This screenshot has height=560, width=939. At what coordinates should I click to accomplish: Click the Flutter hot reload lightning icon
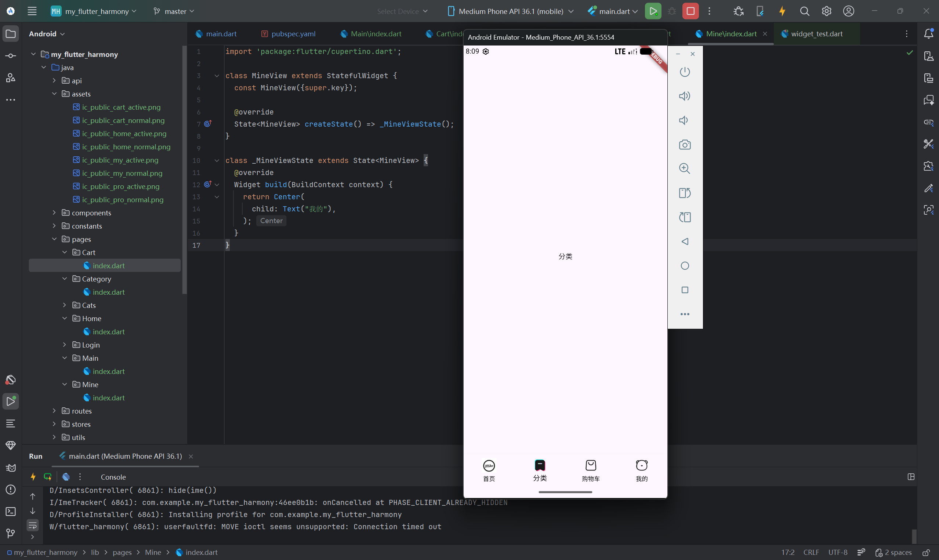(x=782, y=11)
